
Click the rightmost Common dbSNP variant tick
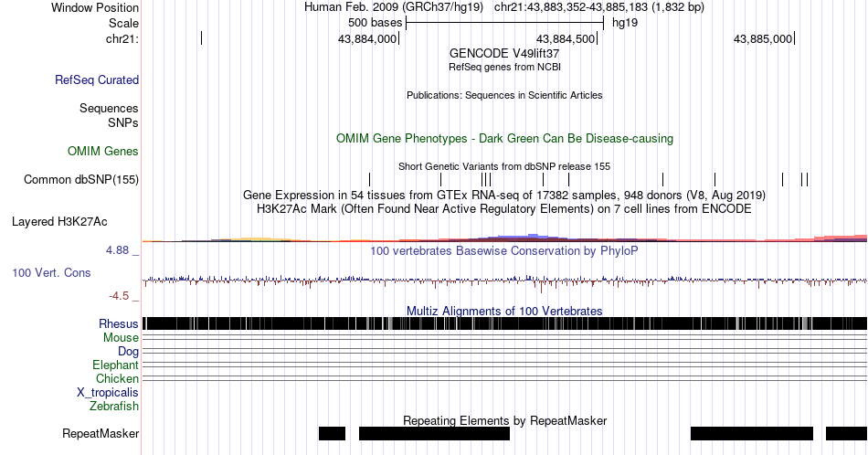(x=807, y=179)
